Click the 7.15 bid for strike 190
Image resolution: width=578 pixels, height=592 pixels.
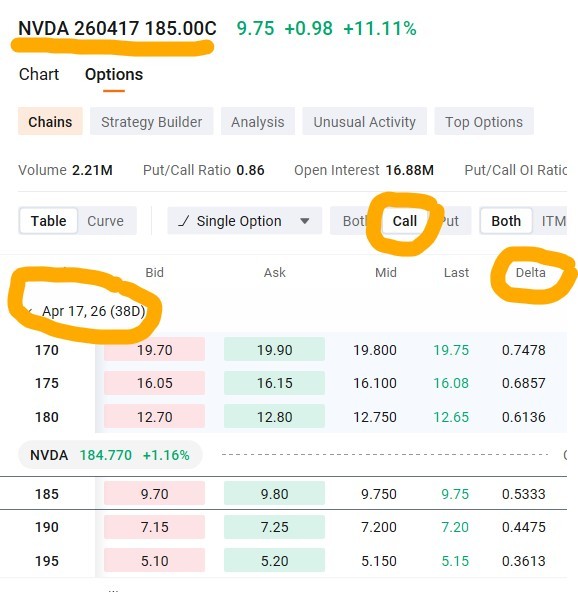coord(154,527)
